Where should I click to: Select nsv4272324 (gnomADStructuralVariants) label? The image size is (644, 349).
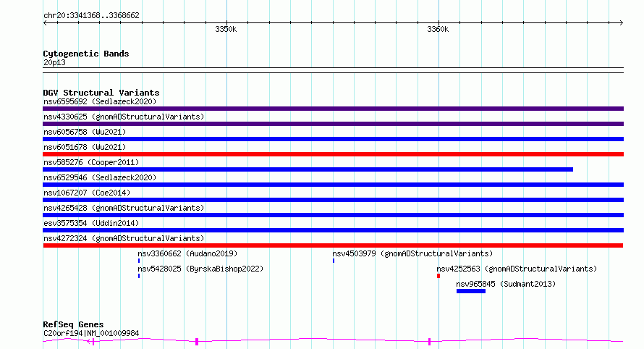(124, 238)
